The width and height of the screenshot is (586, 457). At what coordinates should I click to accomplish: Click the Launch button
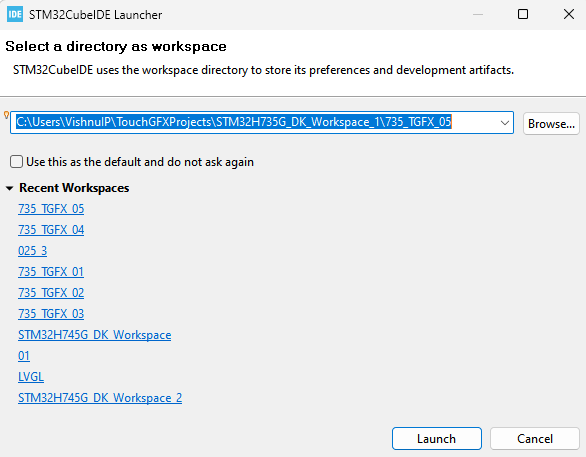(437, 438)
